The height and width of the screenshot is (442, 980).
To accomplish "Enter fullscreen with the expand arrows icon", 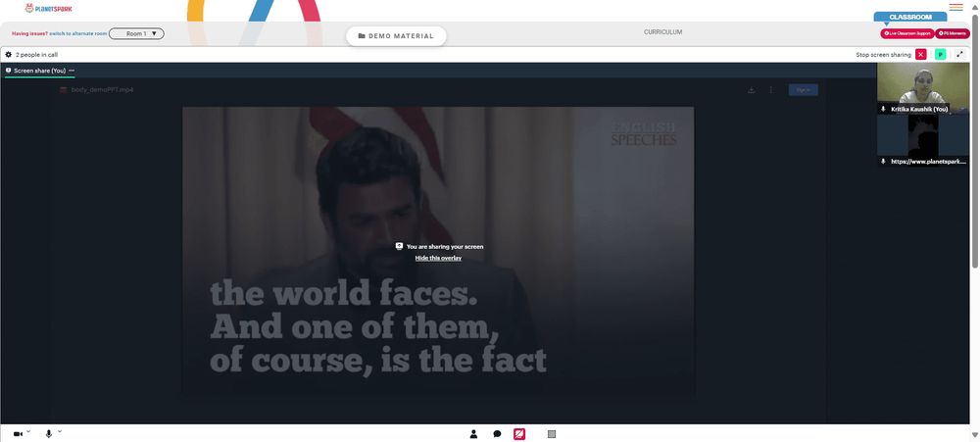I will tap(960, 54).
